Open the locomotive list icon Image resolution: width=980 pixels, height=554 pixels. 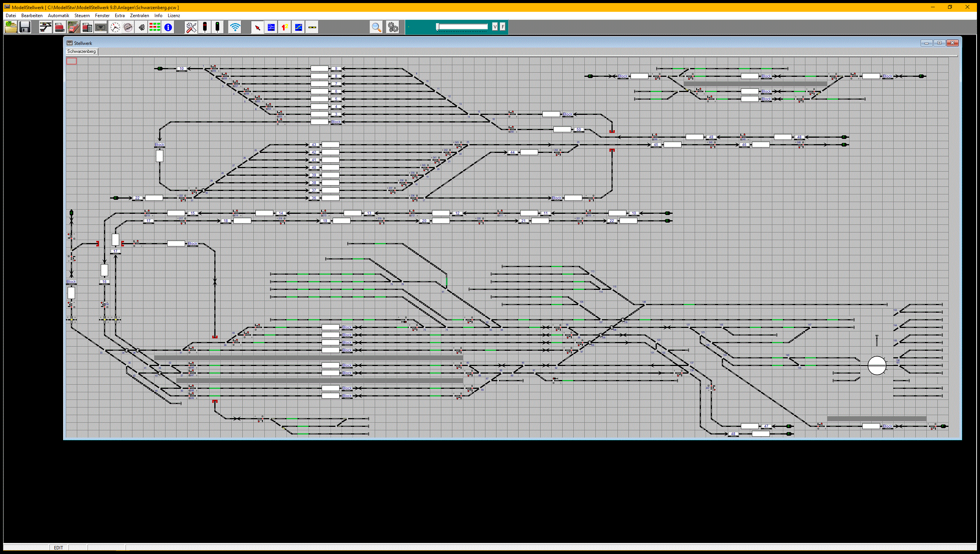87,27
